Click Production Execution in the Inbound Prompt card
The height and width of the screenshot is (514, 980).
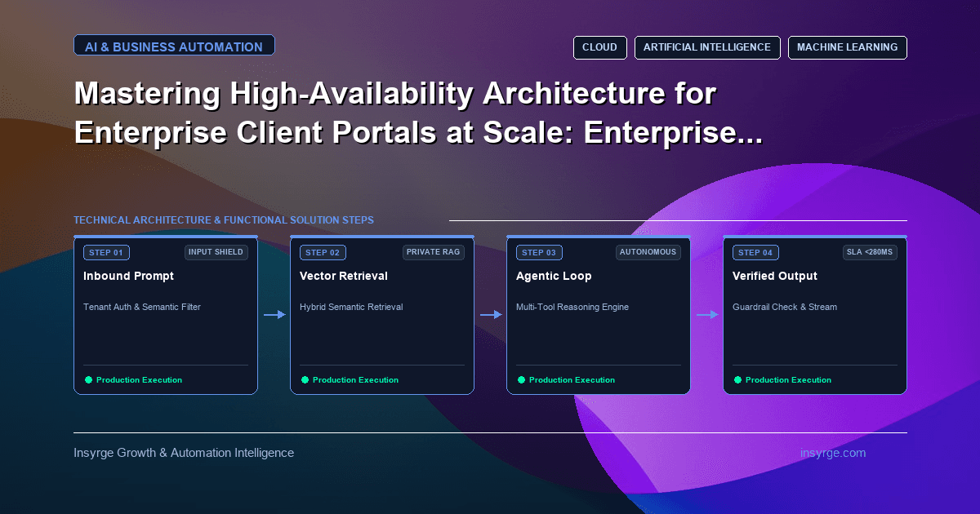pyautogui.click(x=139, y=379)
